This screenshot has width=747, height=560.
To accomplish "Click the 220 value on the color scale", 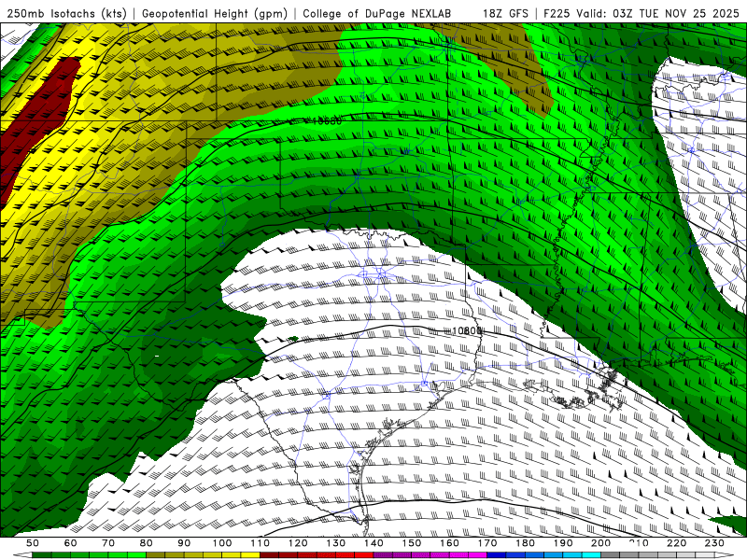I will 676,543.
